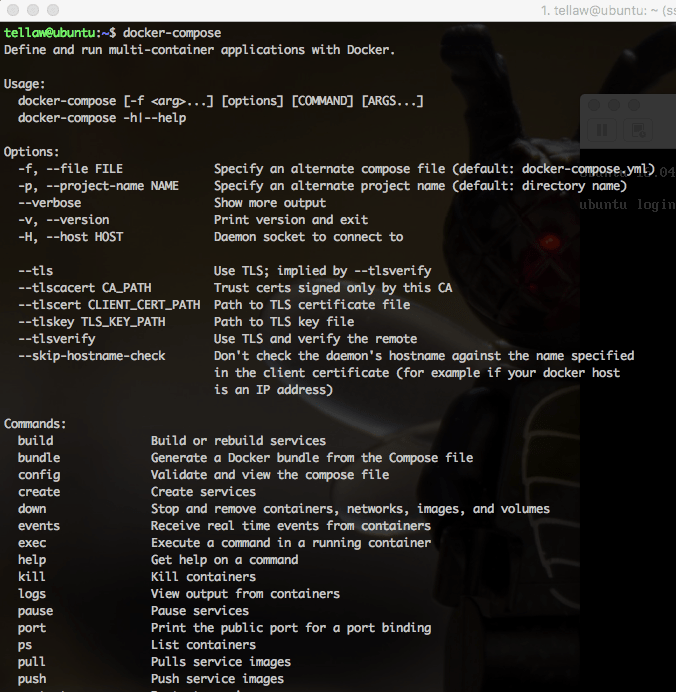Click the '--tlscacert CA_PATH' option
The height and width of the screenshot is (692, 676).
[84, 288]
